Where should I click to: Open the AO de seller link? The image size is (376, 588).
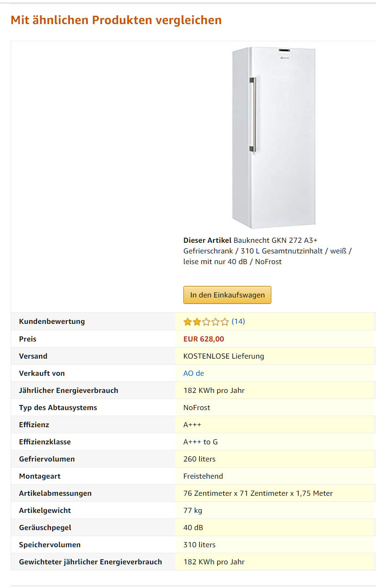click(x=194, y=373)
